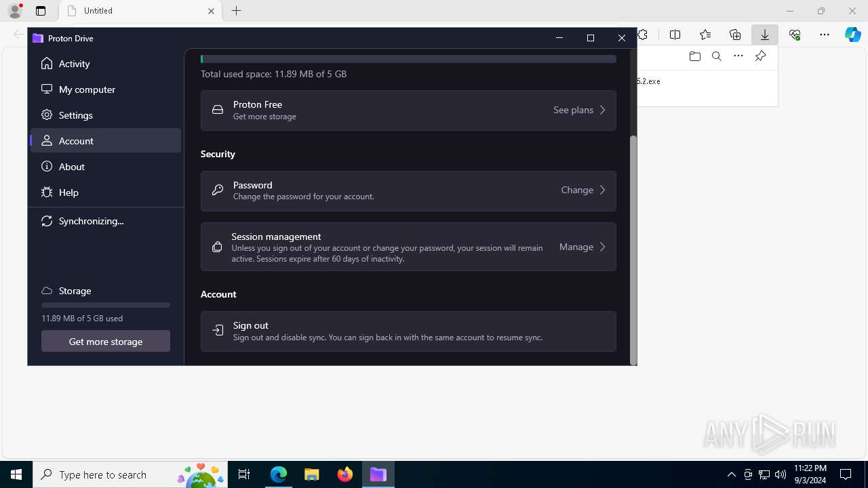Click the Synchronizing status icon
Screen dimensions: 868x488
coord(47,221)
